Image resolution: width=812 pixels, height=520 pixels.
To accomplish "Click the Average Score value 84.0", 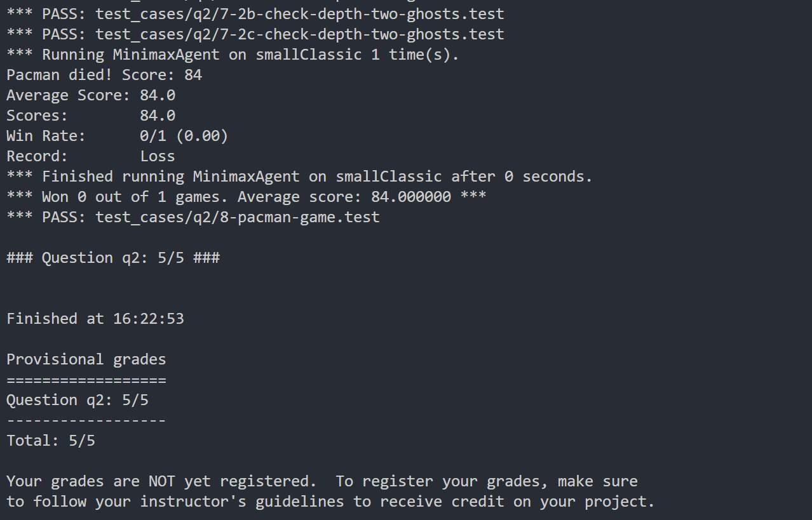I will coord(158,95).
